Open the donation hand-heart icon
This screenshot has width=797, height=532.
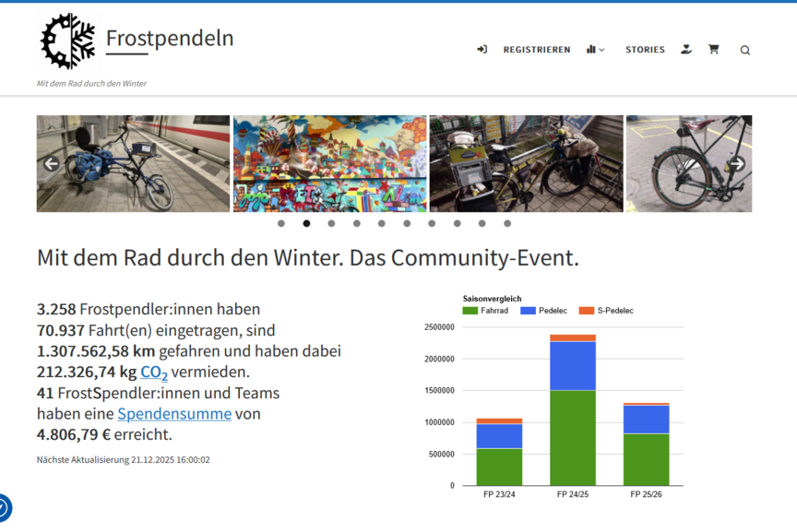[x=685, y=50]
